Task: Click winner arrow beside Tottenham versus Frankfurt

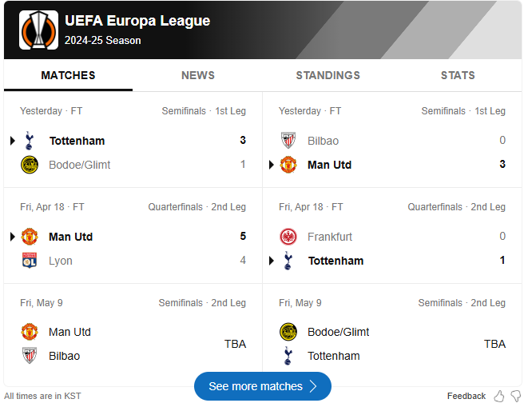Action: pos(272,261)
